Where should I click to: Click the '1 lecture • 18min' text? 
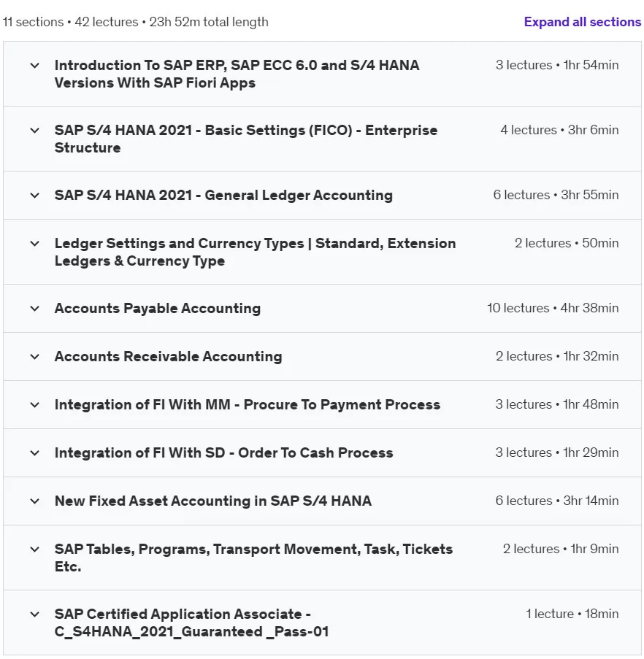tap(572, 614)
